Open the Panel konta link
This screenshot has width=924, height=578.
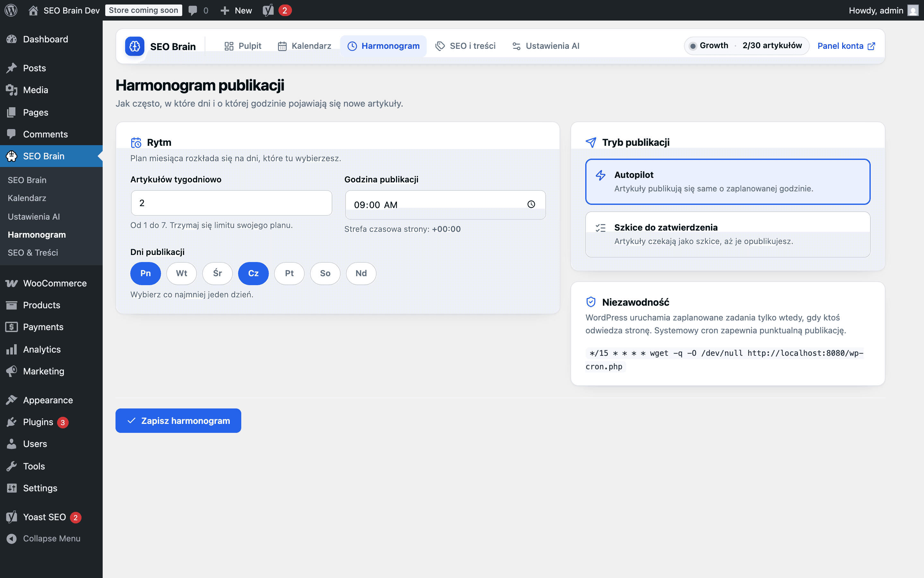pyautogui.click(x=846, y=46)
